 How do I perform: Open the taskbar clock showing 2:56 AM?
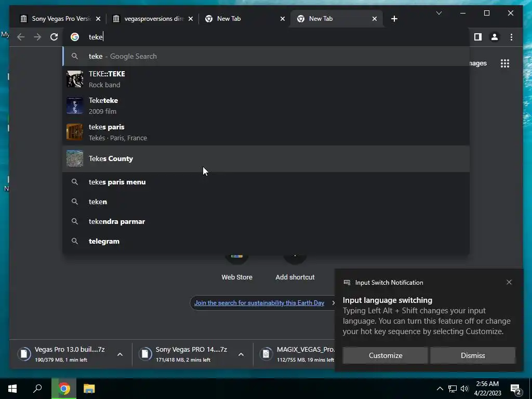(487, 389)
